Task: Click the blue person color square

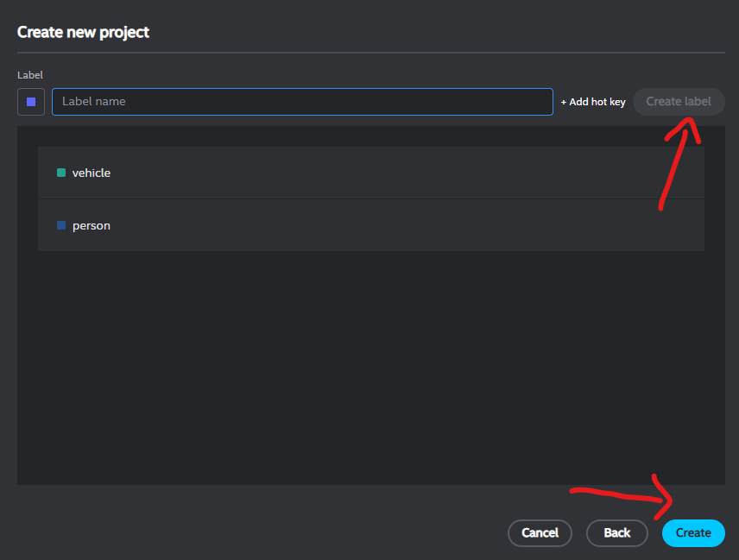Action: click(x=61, y=225)
